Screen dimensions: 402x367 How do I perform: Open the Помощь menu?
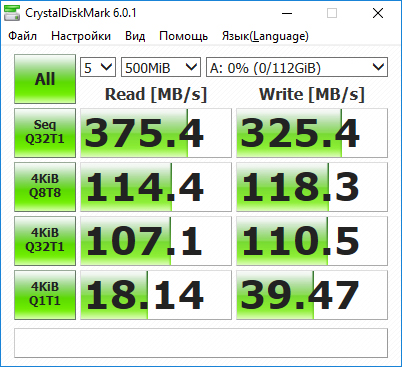183,36
